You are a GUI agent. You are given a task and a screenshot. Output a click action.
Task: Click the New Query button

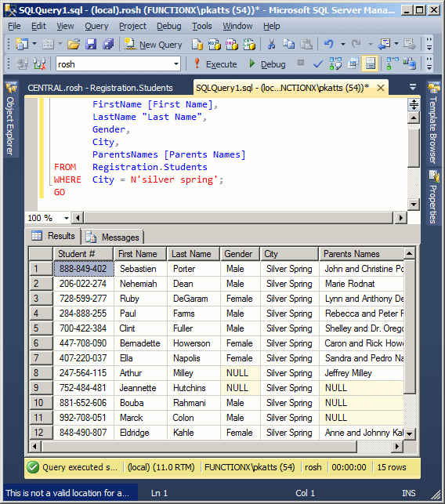point(154,45)
